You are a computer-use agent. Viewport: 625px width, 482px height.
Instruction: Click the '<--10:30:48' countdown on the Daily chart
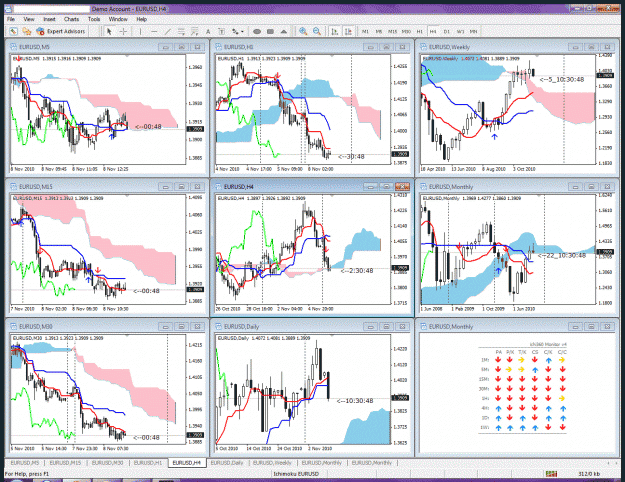coord(355,401)
